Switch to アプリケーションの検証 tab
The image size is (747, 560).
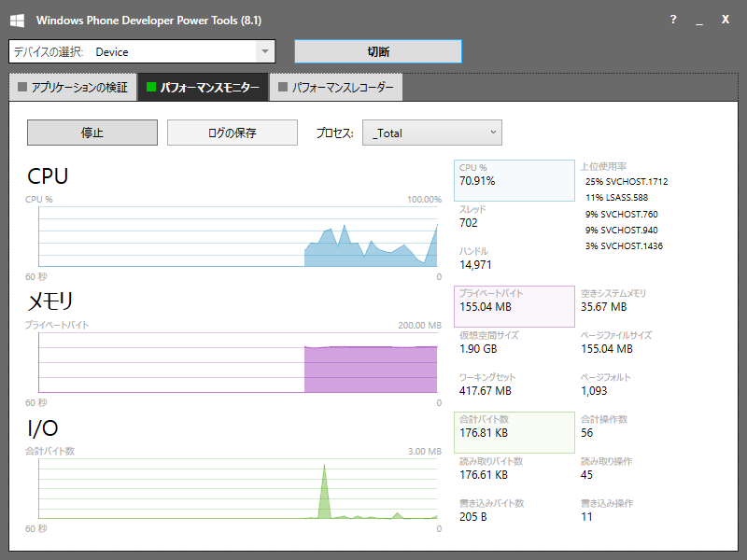(x=74, y=87)
